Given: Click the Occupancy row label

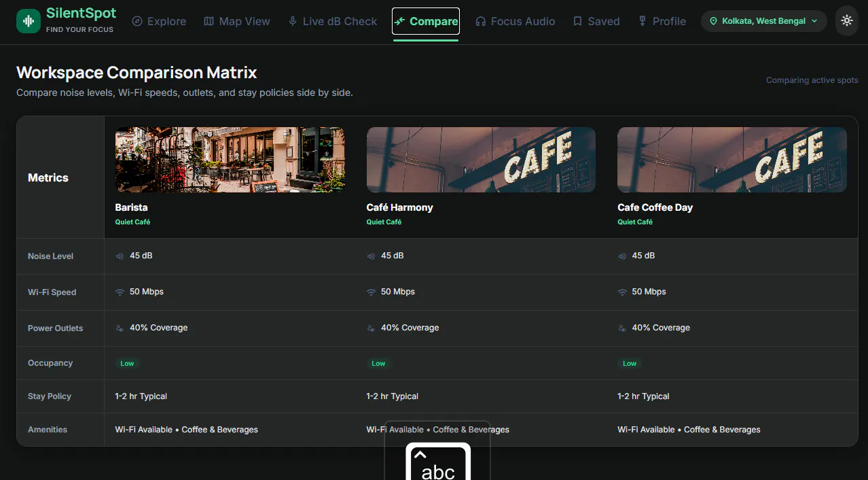Looking at the screenshot, I should [50, 363].
